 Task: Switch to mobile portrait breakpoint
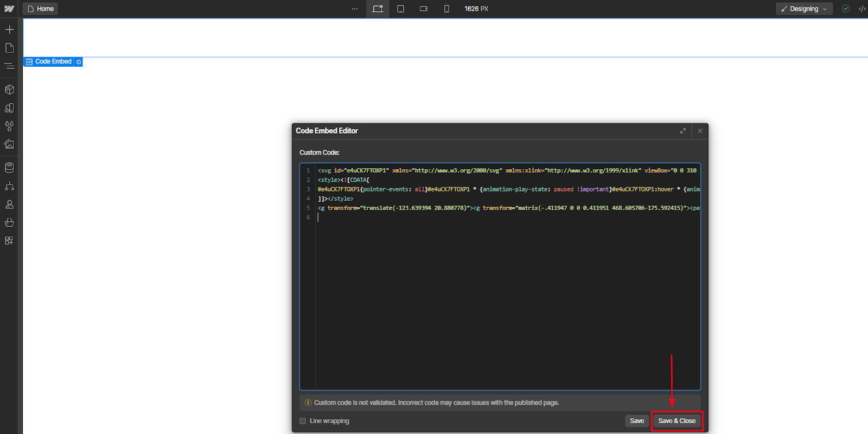click(x=446, y=9)
